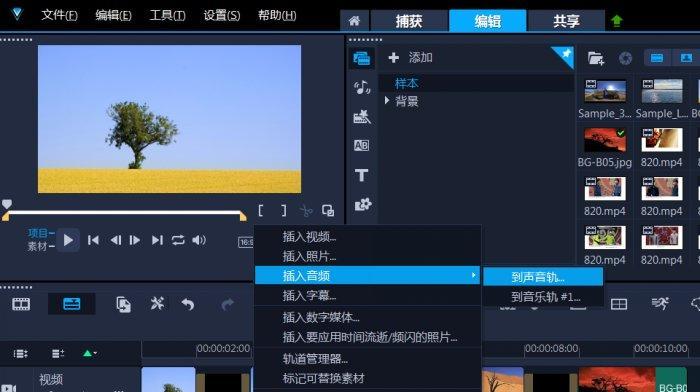Click the undo arrow
The height and width of the screenshot is (392, 700).
188,304
